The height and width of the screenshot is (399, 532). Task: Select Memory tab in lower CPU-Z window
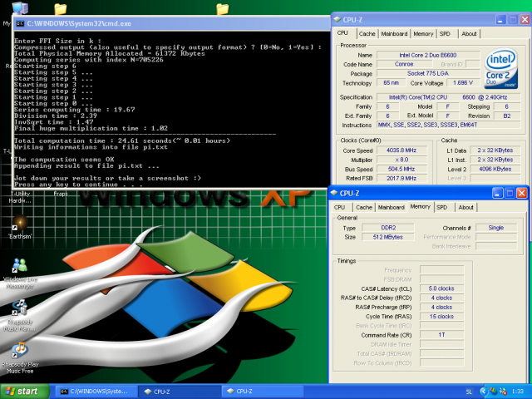420,207
